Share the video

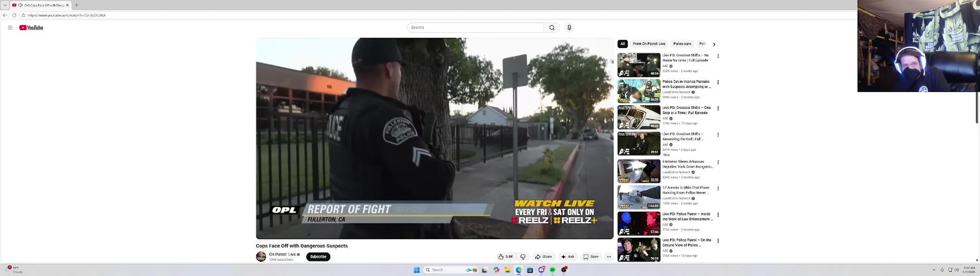tap(543, 257)
